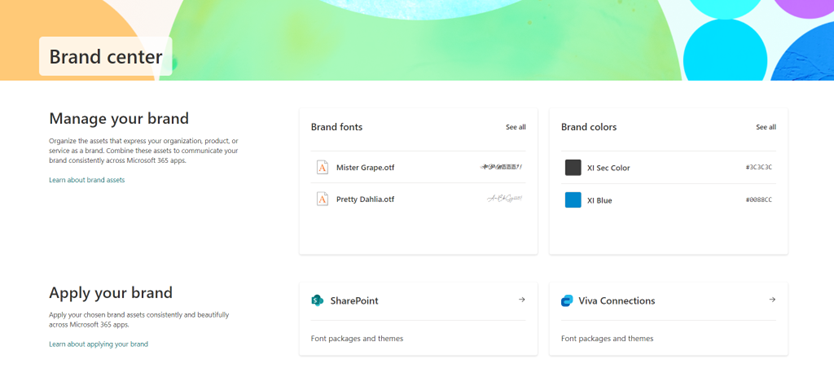The height and width of the screenshot is (390, 834).
Task: Select the XI Blue color swatch
Action: (573, 200)
